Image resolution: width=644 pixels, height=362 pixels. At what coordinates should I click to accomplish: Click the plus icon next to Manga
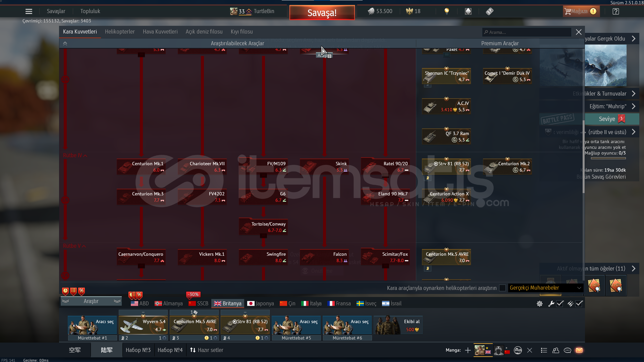point(468,350)
